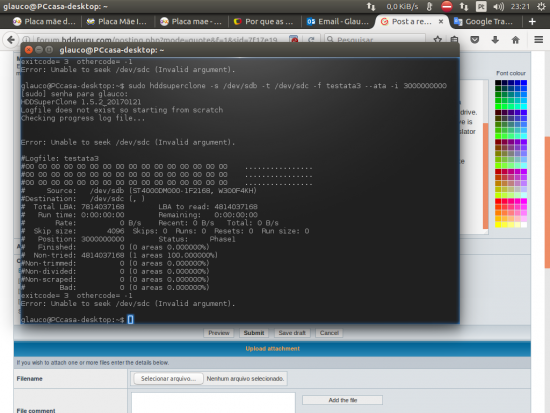Open the system settings gear in the top panel
This screenshot has height=413, width=550.
point(541,6)
